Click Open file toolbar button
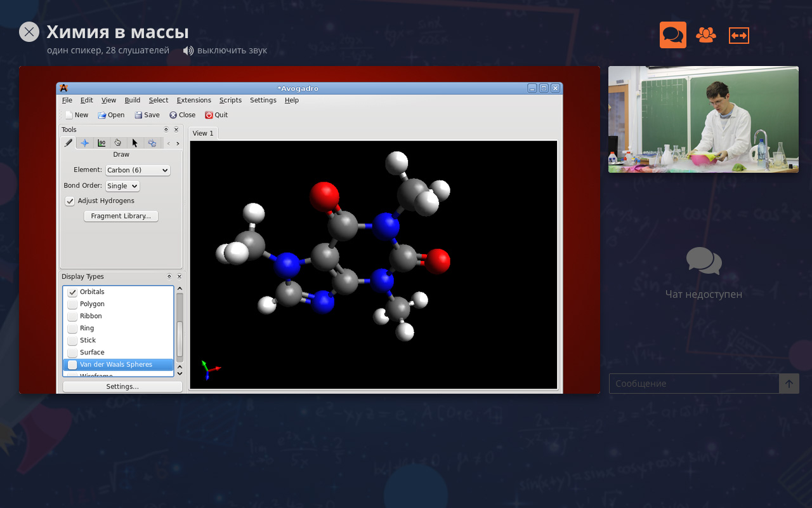The width and height of the screenshot is (812, 508). click(111, 115)
